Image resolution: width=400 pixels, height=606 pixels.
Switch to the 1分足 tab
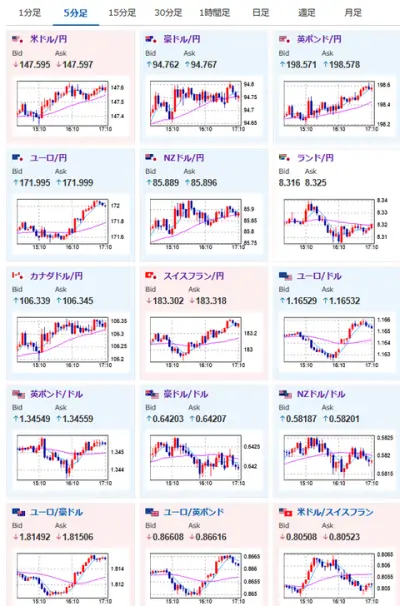point(30,13)
